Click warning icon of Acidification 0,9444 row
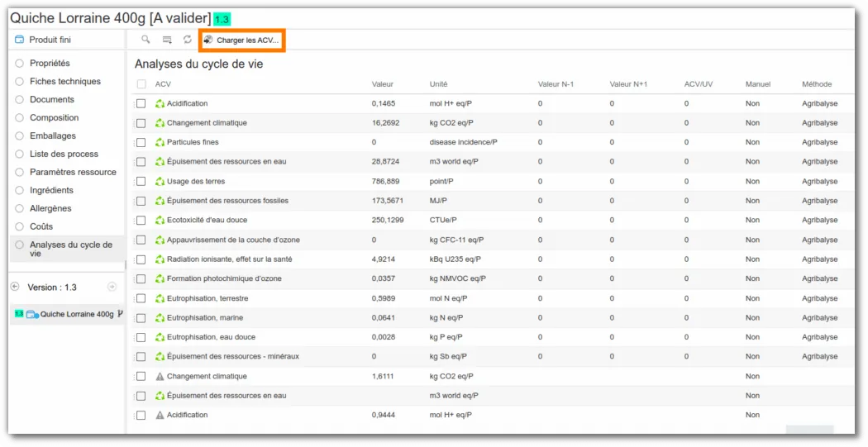This screenshot has width=868, height=447. [160, 415]
